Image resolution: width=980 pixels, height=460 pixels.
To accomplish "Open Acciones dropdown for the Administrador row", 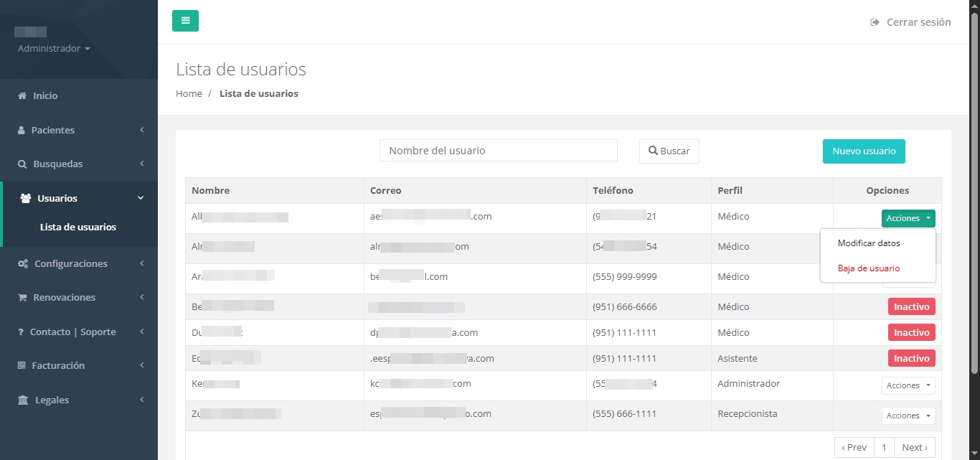I will [908, 385].
